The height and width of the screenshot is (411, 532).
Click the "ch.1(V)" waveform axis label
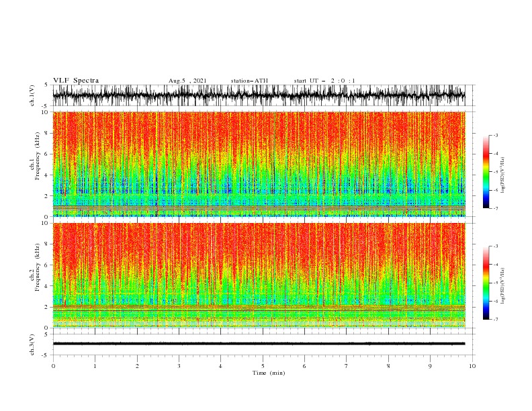pyautogui.click(x=32, y=95)
